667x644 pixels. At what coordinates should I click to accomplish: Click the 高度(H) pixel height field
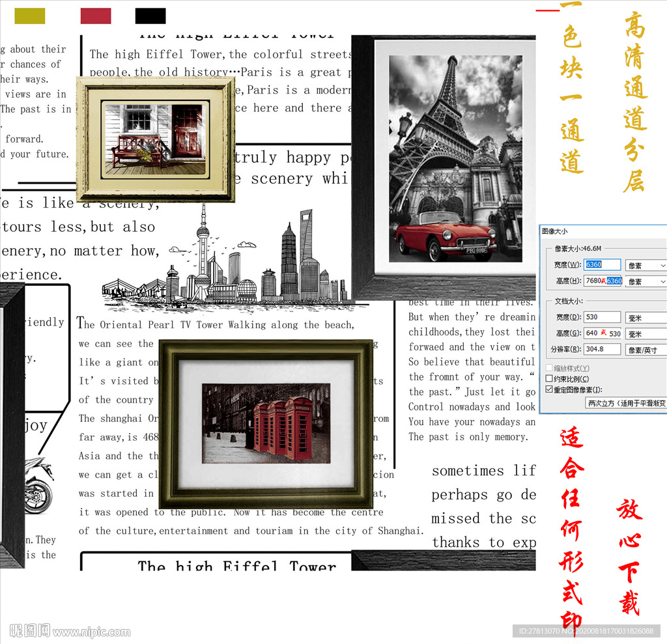click(603, 281)
